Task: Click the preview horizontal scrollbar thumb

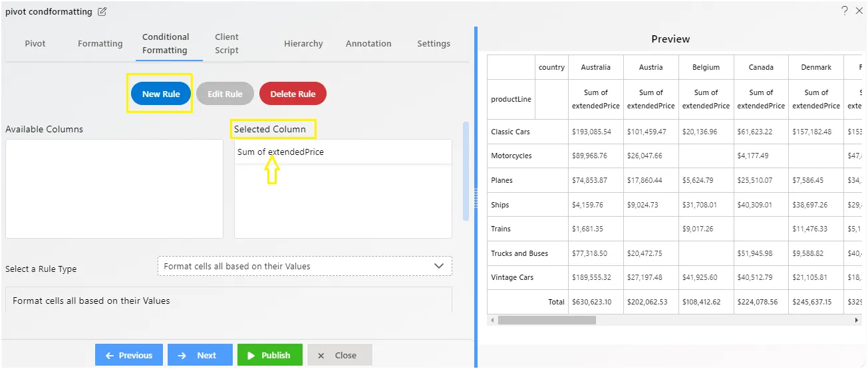Action: 547,320
